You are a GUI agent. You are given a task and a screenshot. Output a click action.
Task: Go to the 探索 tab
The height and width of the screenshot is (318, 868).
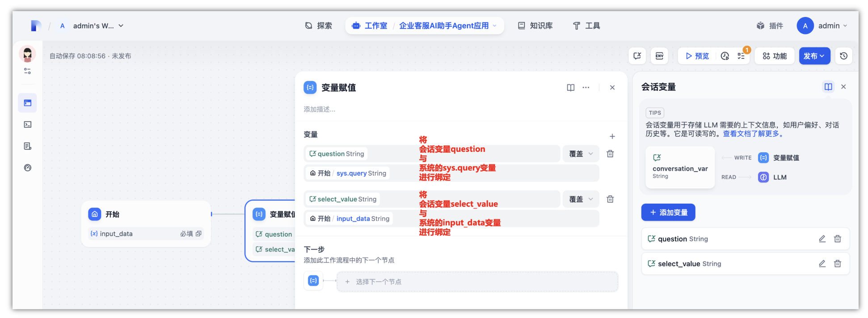click(319, 26)
